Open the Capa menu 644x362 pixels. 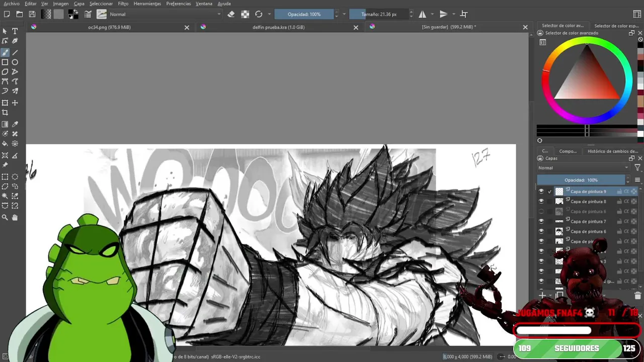(79, 4)
